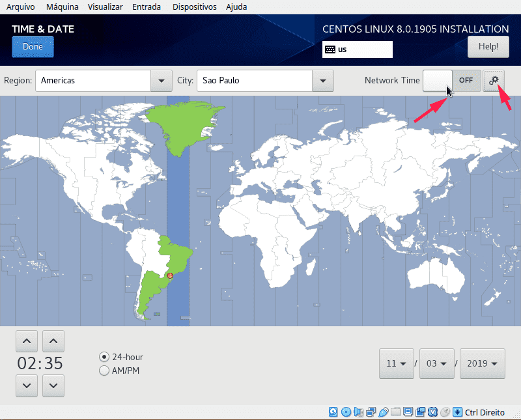Open Network Time configuration gear settings
The height and width of the screenshot is (420, 521).
coord(494,80)
